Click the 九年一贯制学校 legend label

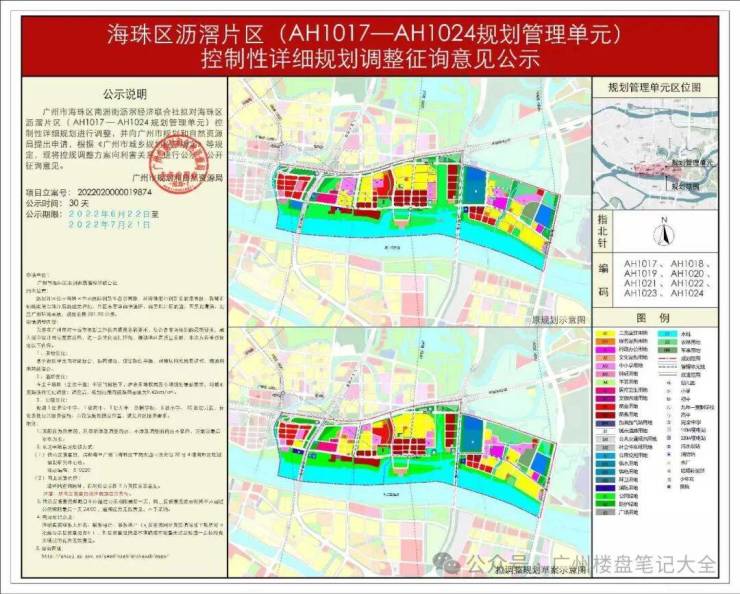(x=698, y=407)
